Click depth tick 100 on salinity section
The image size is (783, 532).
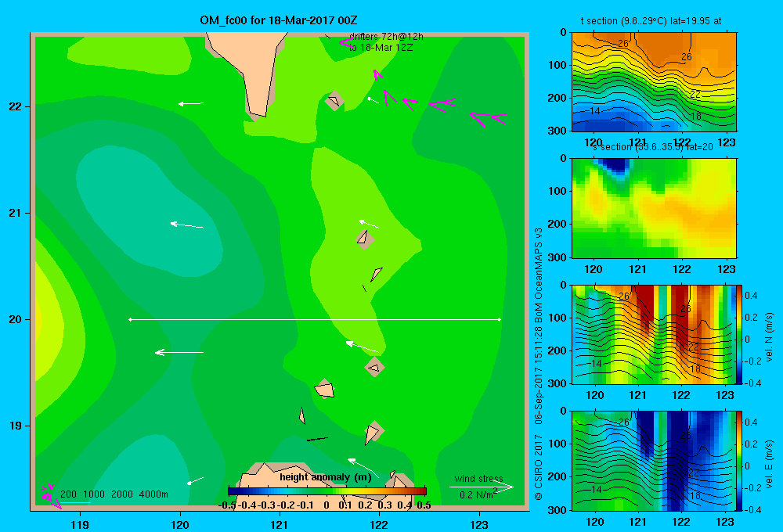tap(557, 191)
